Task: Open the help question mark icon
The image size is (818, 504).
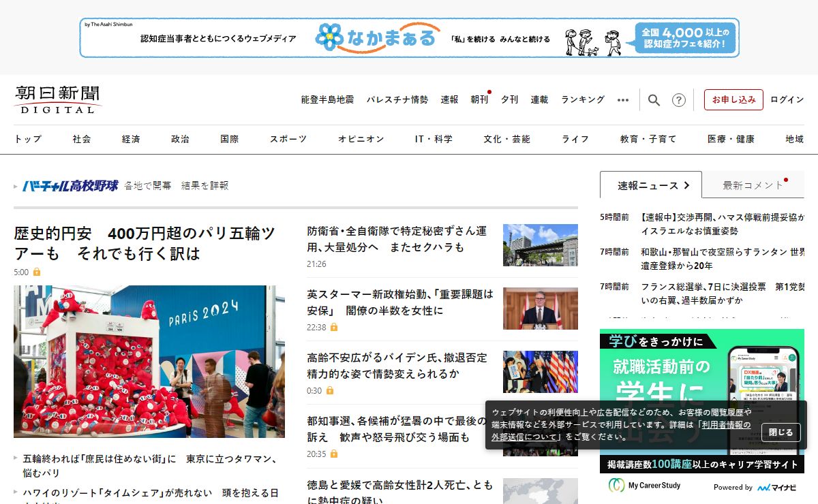Action: (678, 100)
